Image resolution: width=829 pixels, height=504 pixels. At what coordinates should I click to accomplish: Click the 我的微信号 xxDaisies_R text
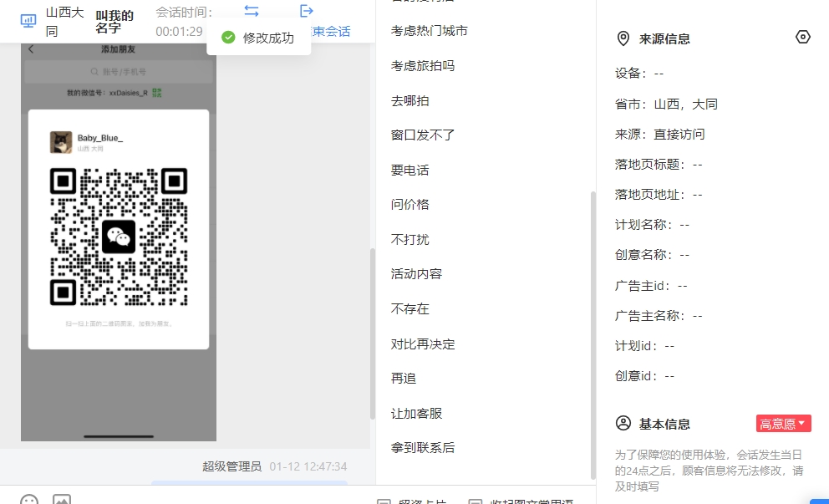pos(107,93)
